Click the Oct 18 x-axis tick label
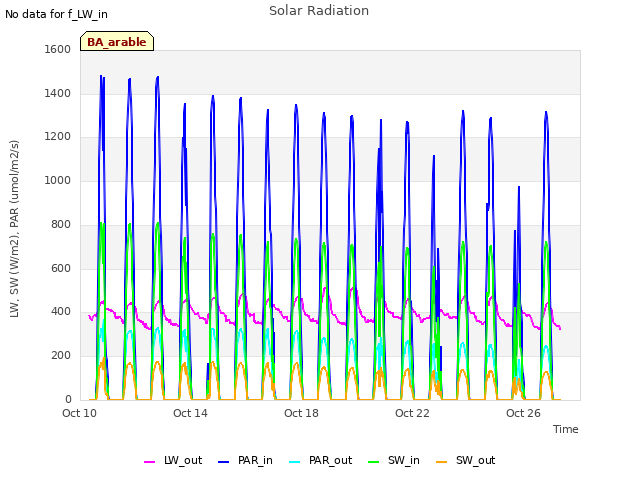The width and height of the screenshot is (640, 480). [301, 413]
